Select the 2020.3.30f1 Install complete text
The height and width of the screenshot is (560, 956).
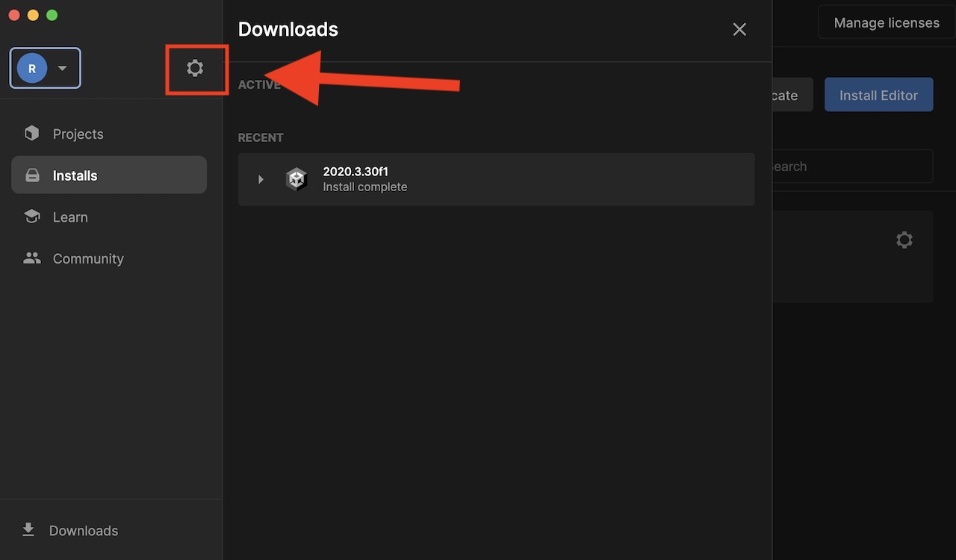[364, 179]
